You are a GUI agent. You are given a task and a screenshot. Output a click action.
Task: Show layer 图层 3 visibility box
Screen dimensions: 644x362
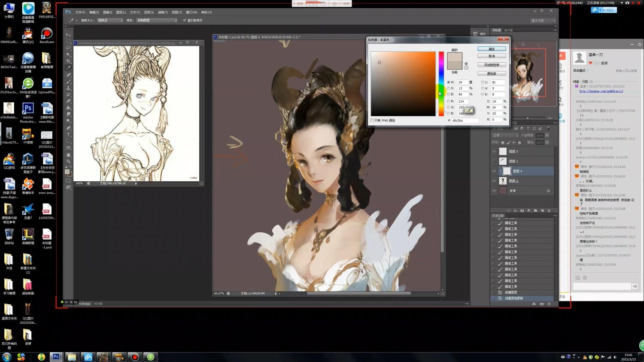point(494,161)
